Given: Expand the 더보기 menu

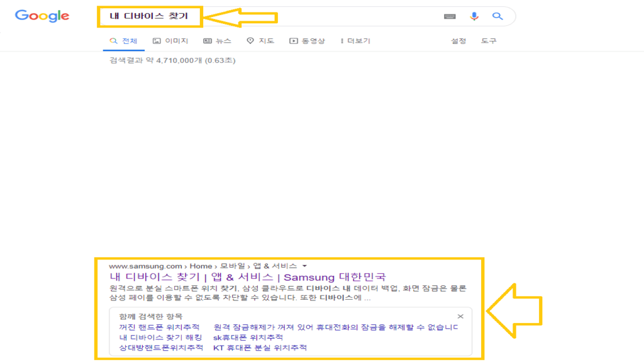Looking at the screenshot, I should 355,41.
